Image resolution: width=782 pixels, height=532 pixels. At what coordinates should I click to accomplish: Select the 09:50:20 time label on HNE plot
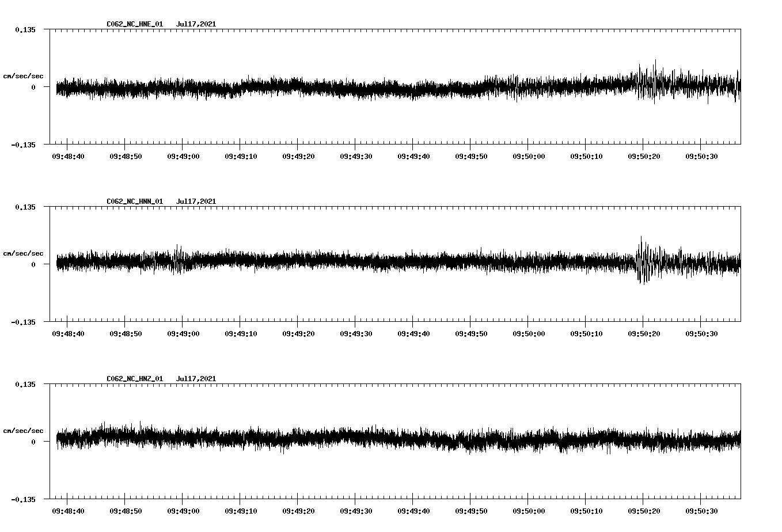coord(644,156)
